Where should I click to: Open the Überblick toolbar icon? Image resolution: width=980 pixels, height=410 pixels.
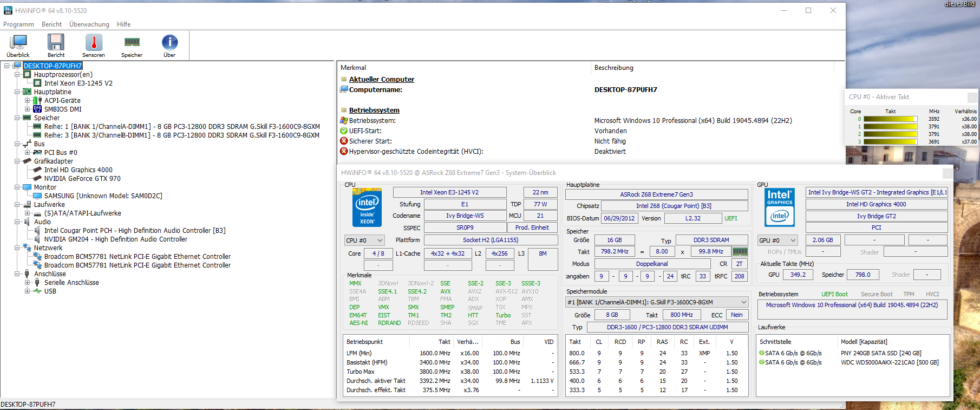(18, 42)
